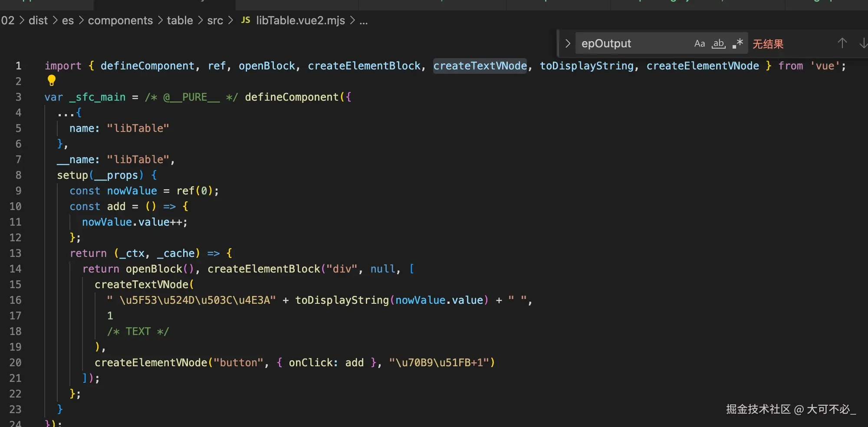The height and width of the screenshot is (427, 868).
Task: Click defineComponent in the import statement
Action: 148,66
